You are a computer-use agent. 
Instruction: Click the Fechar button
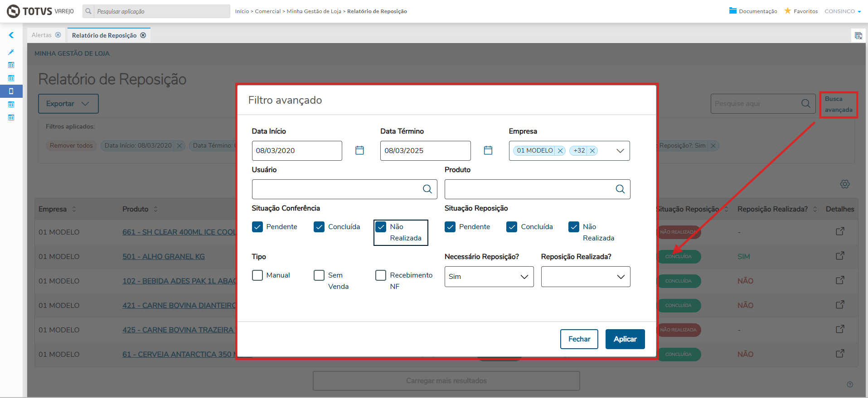click(x=579, y=339)
